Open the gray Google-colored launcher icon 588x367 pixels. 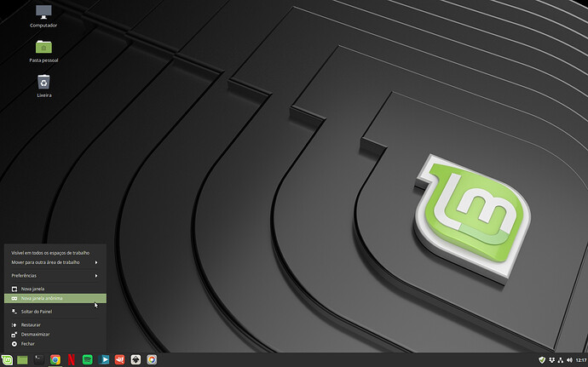tap(152, 360)
